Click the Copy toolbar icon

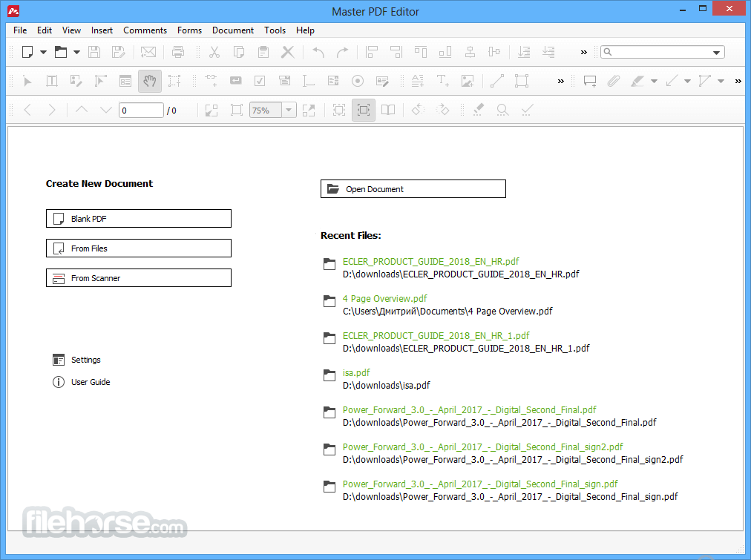pyautogui.click(x=238, y=52)
